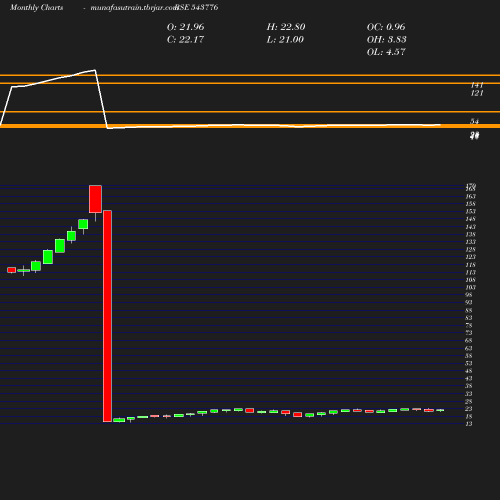The image size is (500, 500).
Task: Click the 133 price axis label
Action: click(471, 242)
